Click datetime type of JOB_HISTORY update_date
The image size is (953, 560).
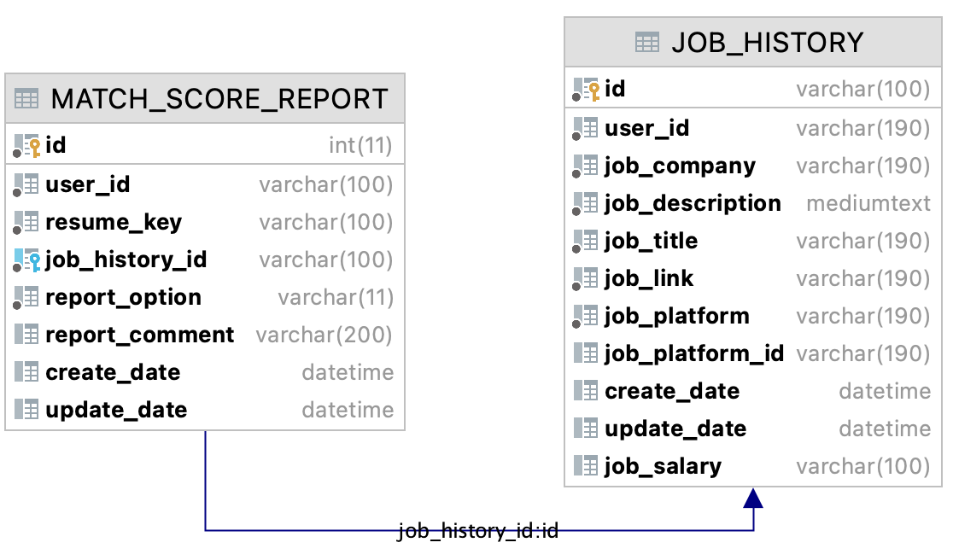click(x=885, y=429)
